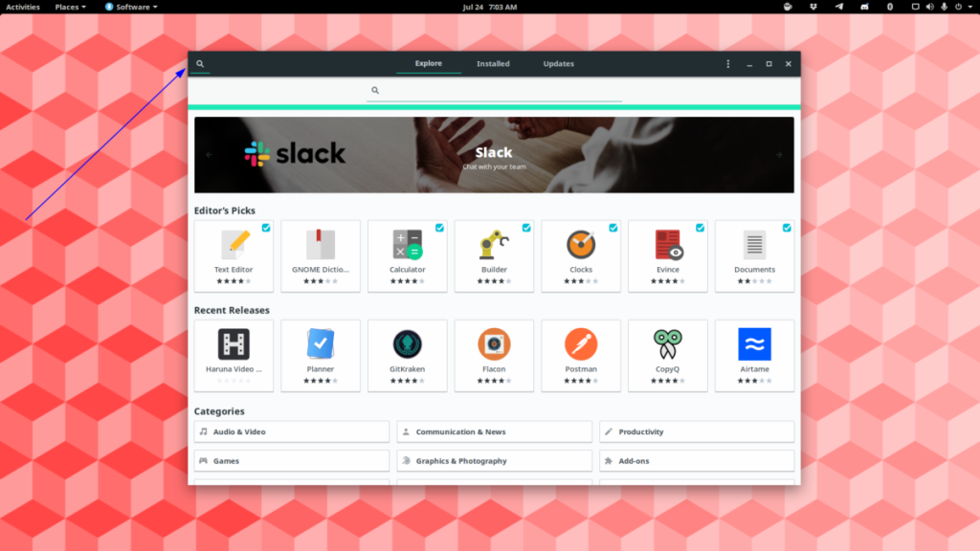Viewport: 980px width, 551px height.
Task: Open the Slack featured banner
Action: coord(494,154)
